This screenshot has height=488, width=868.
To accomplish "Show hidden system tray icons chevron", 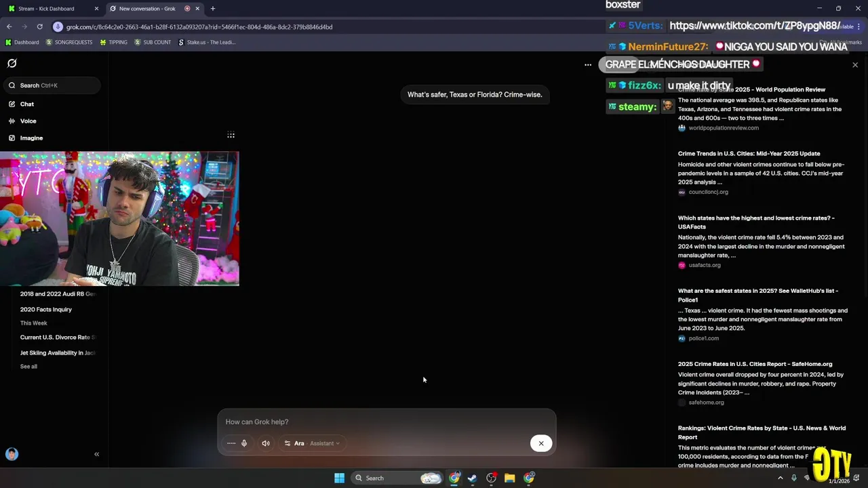I will 780,478.
